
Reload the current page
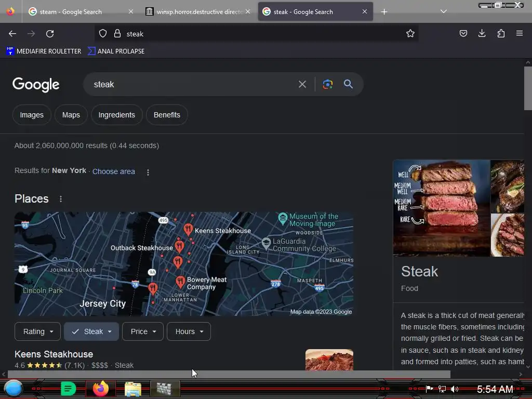50,34
